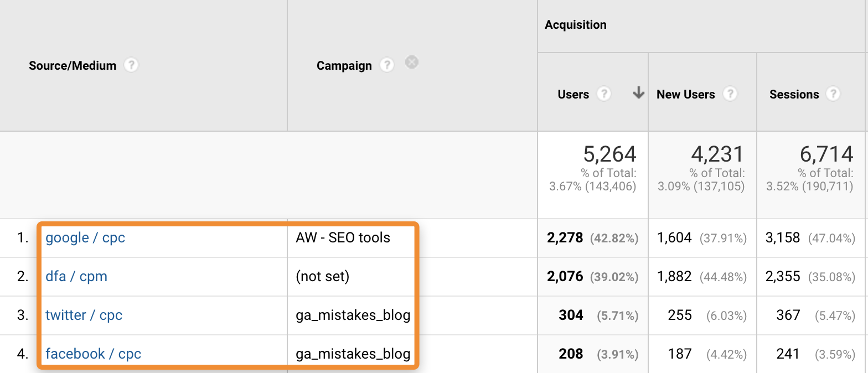Select the (not set) campaign cell
The width and height of the screenshot is (868, 373).
click(323, 277)
